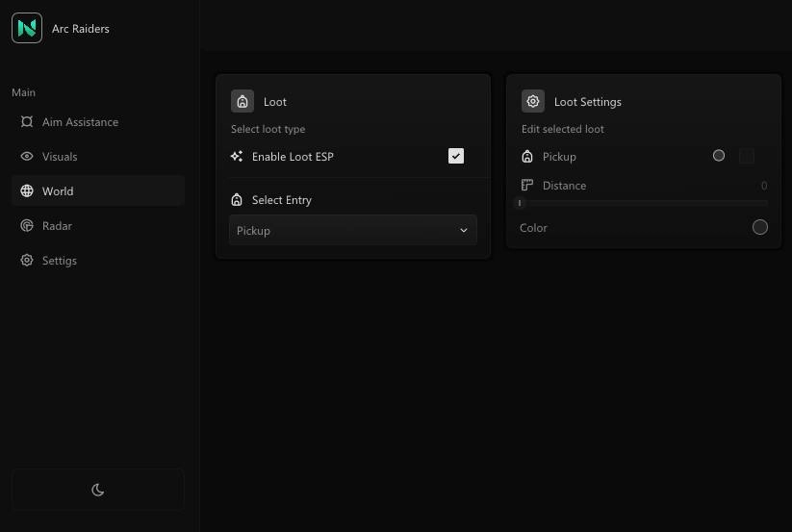The image size is (792, 532).
Task: Click the sparkle icon beside Enable Loot ESP
Action: tap(237, 157)
